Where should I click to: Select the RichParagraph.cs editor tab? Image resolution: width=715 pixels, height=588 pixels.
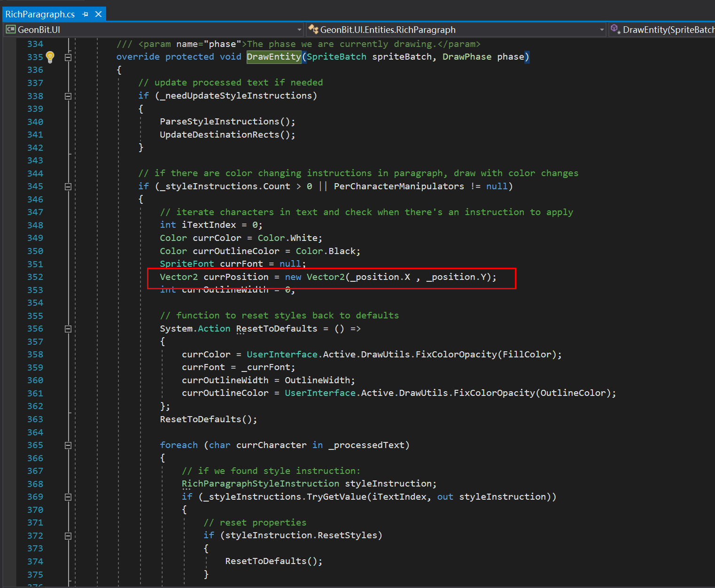click(40, 14)
